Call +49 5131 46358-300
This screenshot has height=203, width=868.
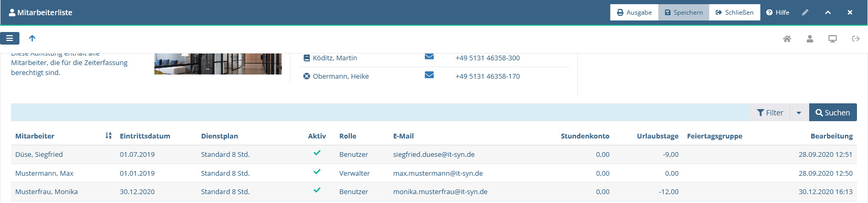point(487,58)
